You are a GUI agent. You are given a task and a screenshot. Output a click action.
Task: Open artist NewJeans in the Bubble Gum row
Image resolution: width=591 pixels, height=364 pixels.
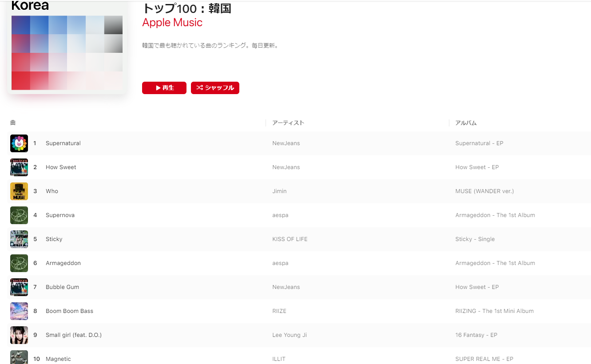click(286, 287)
